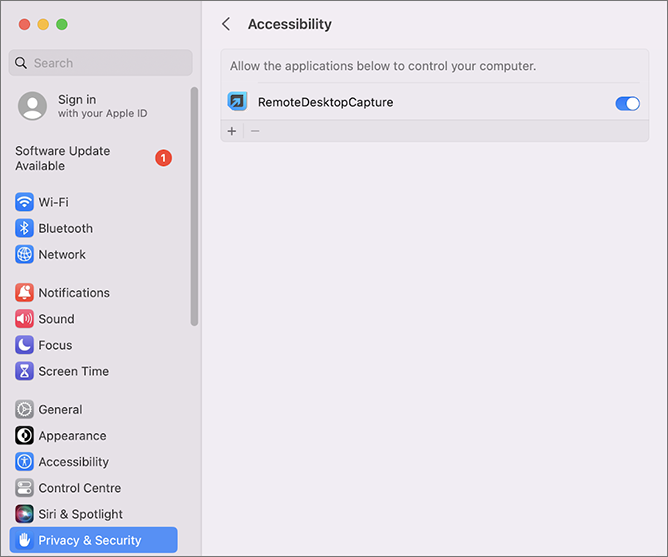Click the Screen Time hourglass icon
This screenshot has height=557, width=668.
tap(25, 371)
